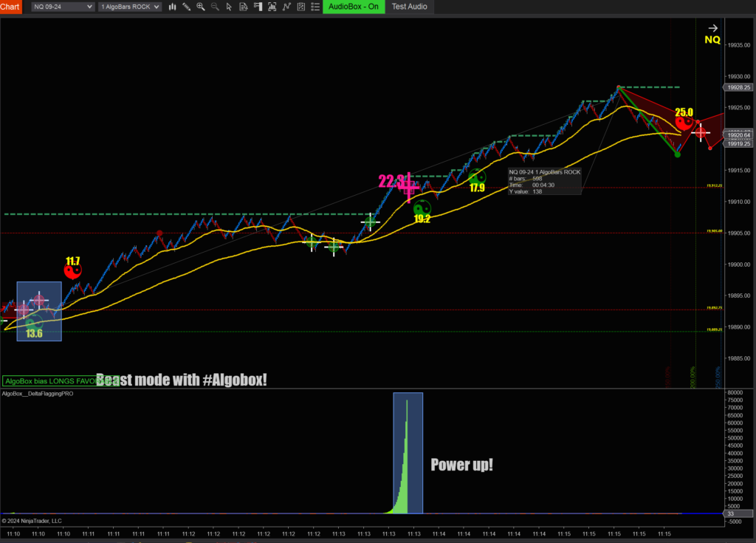Select the pointer cursor tool
The image size is (756, 543).
pyautogui.click(x=229, y=7)
